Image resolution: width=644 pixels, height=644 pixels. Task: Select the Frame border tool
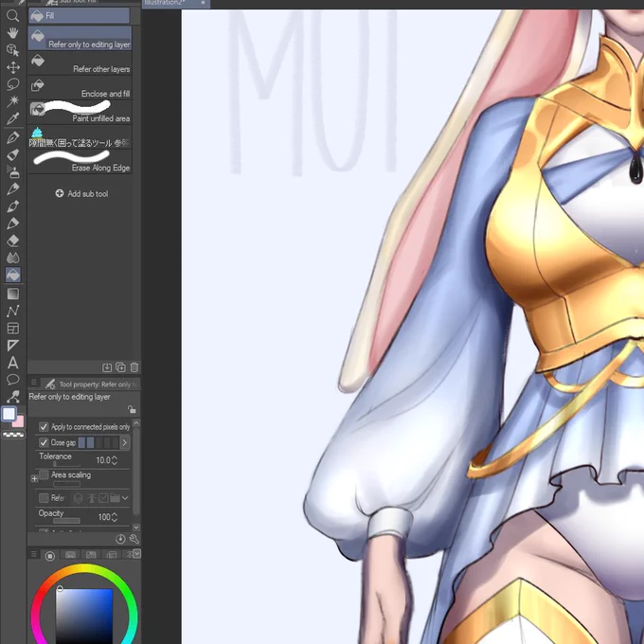(12, 329)
